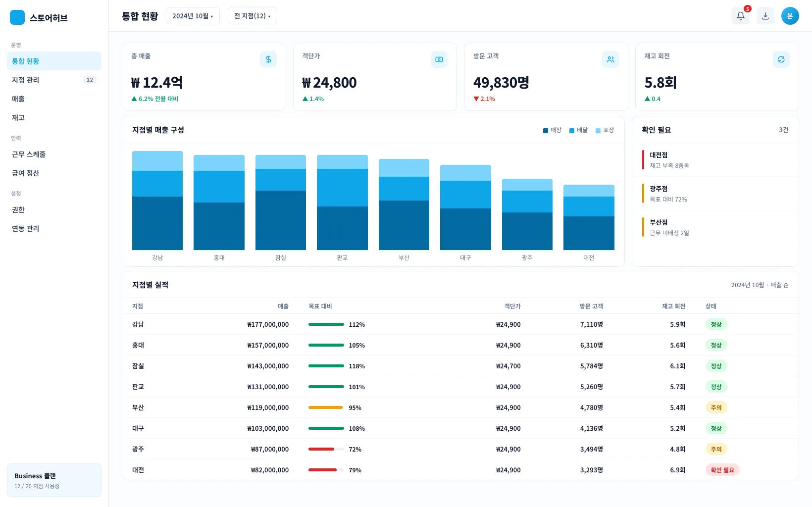Click 4,136명 in the 대구 row
Screen dimensions: 812x507
(x=592, y=428)
